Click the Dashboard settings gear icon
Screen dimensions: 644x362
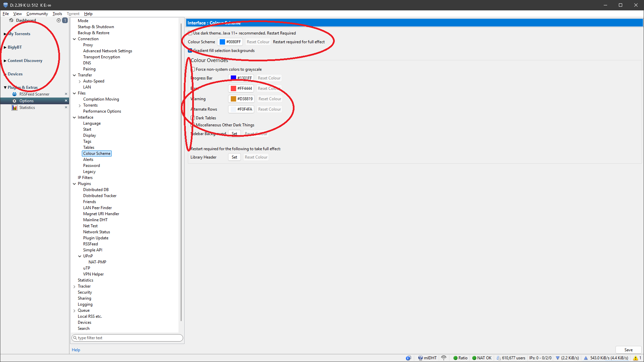[x=59, y=20]
